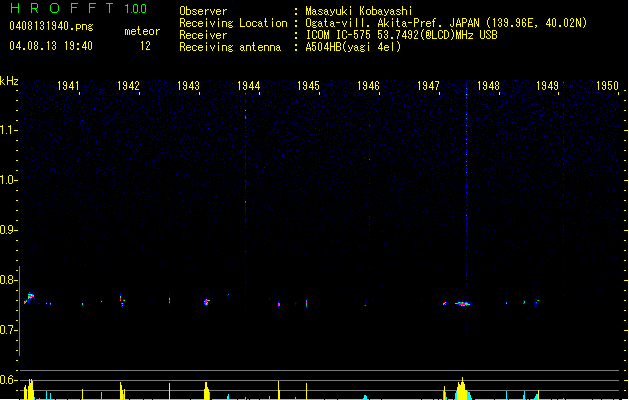Click the receiver text ICOM IC-575 53.7492 MHz

pyautogui.click(x=401, y=35)
